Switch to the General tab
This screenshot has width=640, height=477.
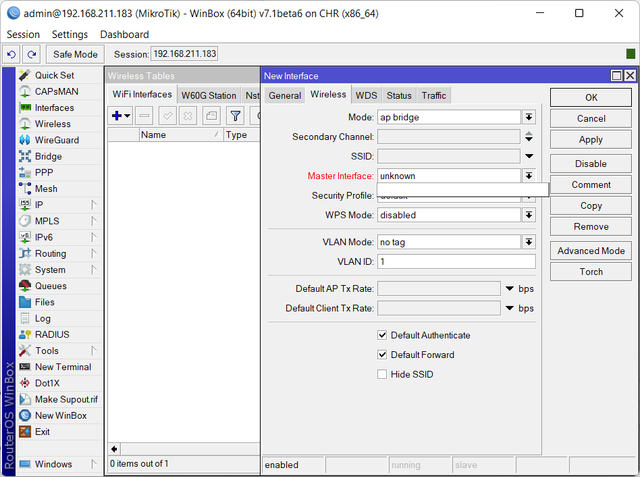tap(285, 96)
